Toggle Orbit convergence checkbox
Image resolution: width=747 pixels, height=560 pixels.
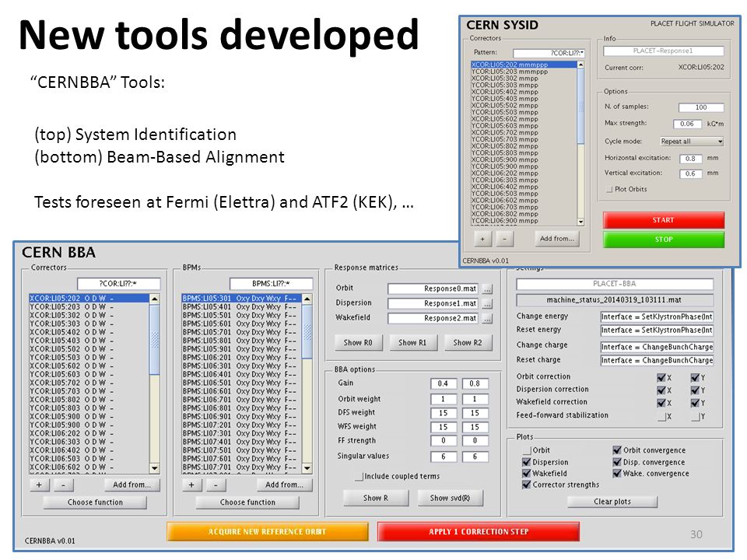tap(617, 450)
